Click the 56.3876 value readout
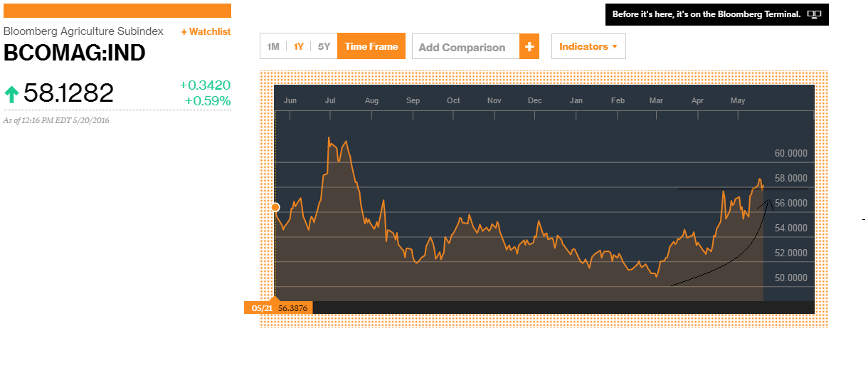Image resolution: width=868 pixels, height=373 pixels. pyautogui.click(x=292, y=308)
